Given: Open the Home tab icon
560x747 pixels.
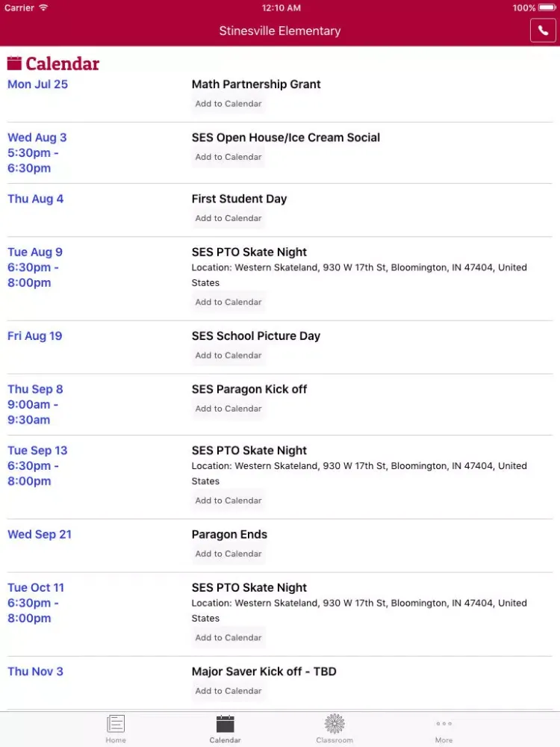Looking at the screenshot, I should (x=116, y=724).
